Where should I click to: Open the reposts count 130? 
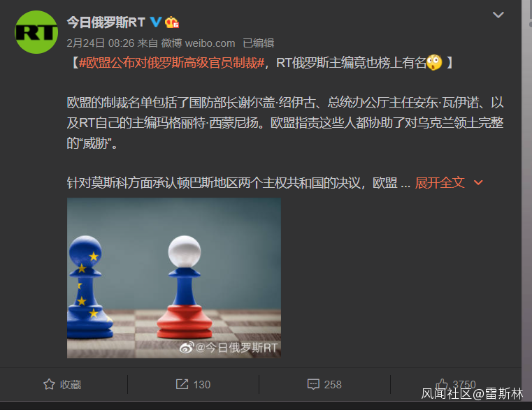coord(202,385)
